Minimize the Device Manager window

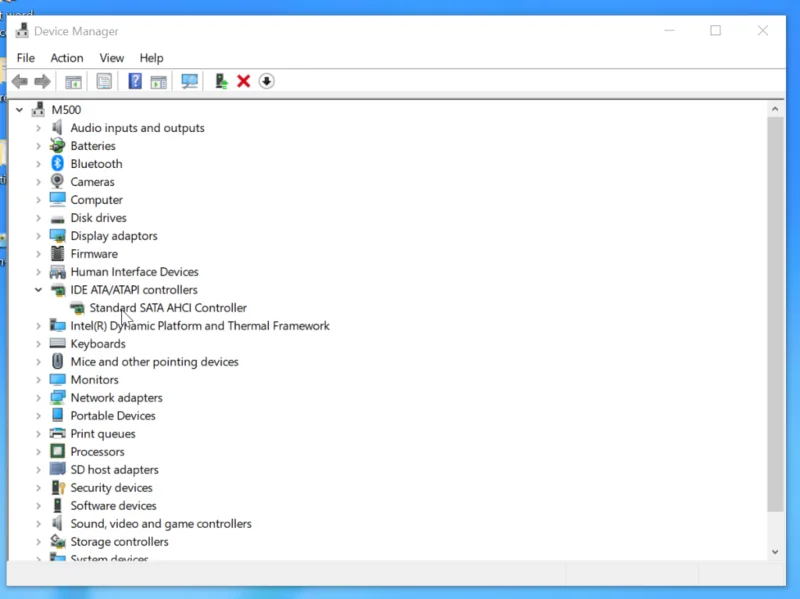tap(669, 31)
